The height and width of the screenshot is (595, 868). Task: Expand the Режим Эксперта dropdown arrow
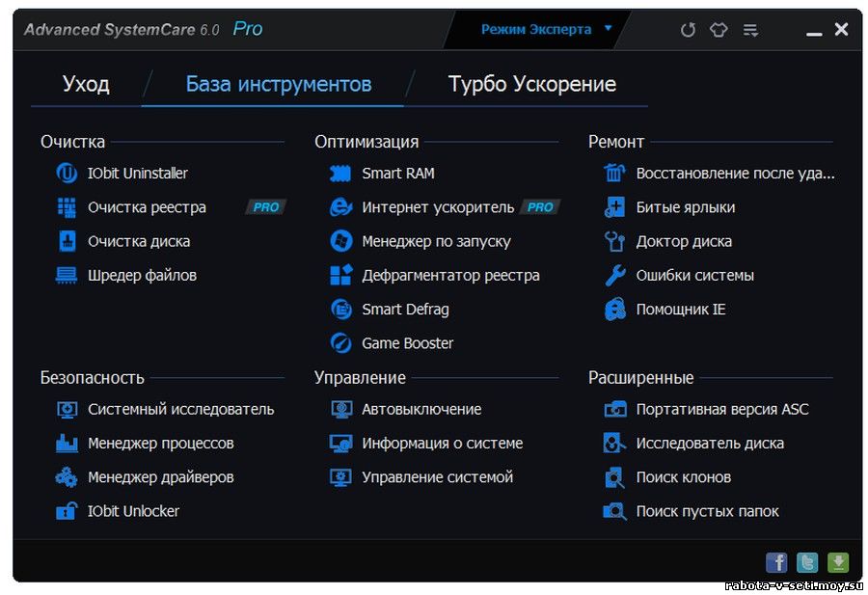click(x=608, y=28)
